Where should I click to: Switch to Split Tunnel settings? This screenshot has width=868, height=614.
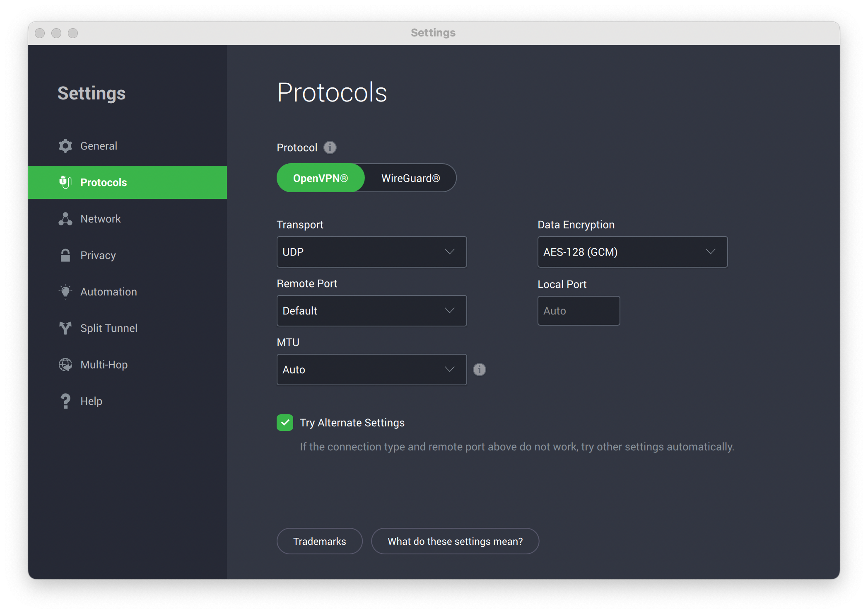point(128,328)
